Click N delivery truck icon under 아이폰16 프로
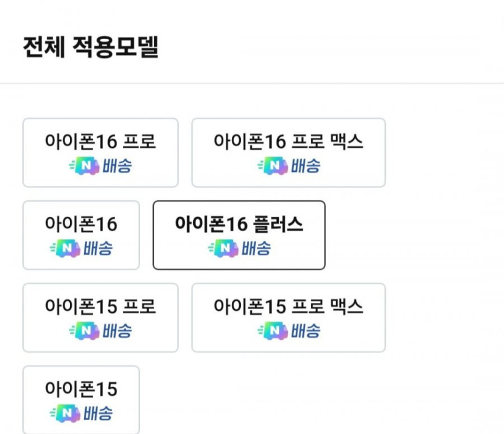 click(84, 166)
